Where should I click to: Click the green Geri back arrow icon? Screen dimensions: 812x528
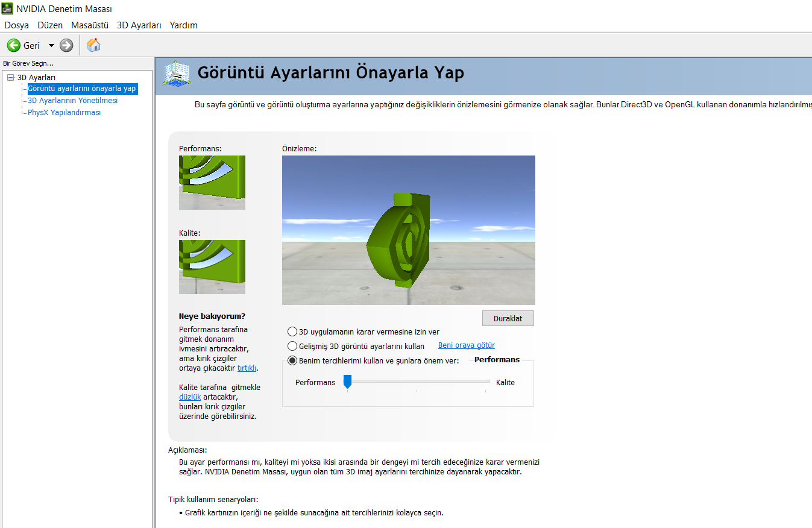click(x=13, y=45)
